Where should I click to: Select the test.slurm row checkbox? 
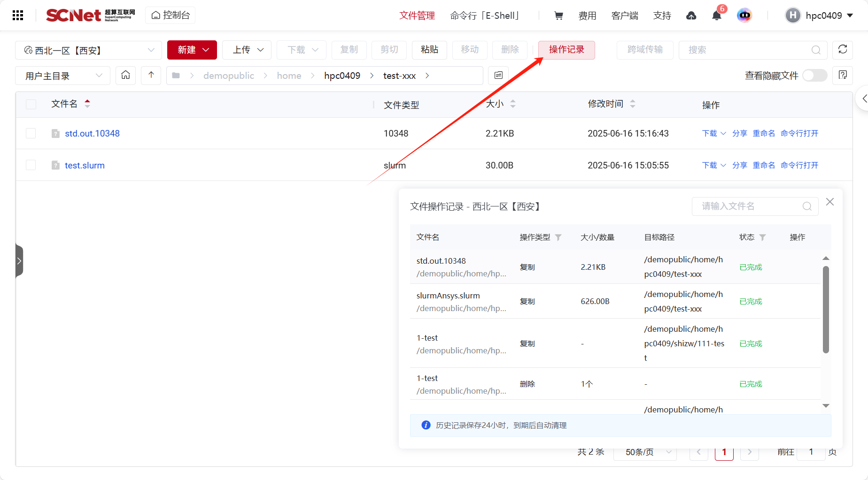point(31,165)
